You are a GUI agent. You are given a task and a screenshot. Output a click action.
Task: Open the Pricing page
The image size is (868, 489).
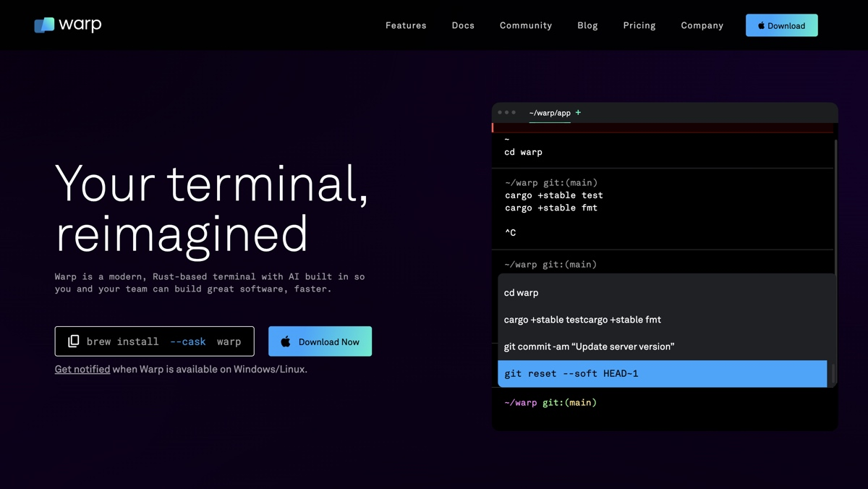point(639,25)
